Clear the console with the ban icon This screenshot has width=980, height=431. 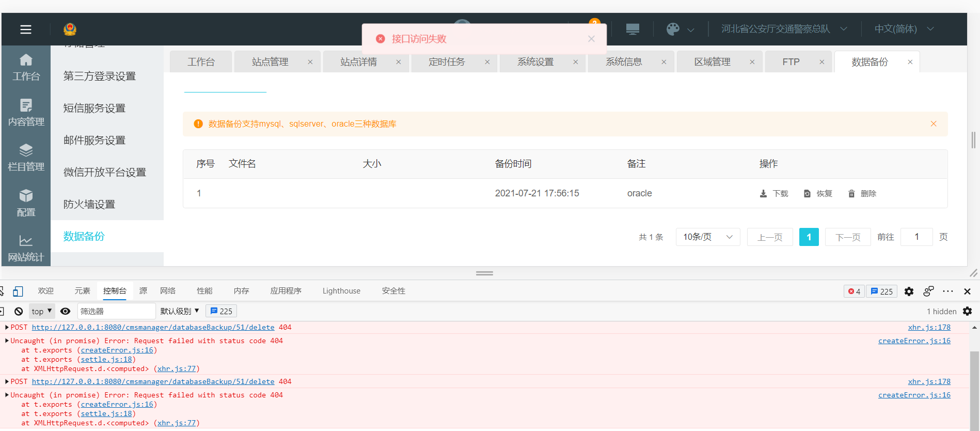(19, 311)
